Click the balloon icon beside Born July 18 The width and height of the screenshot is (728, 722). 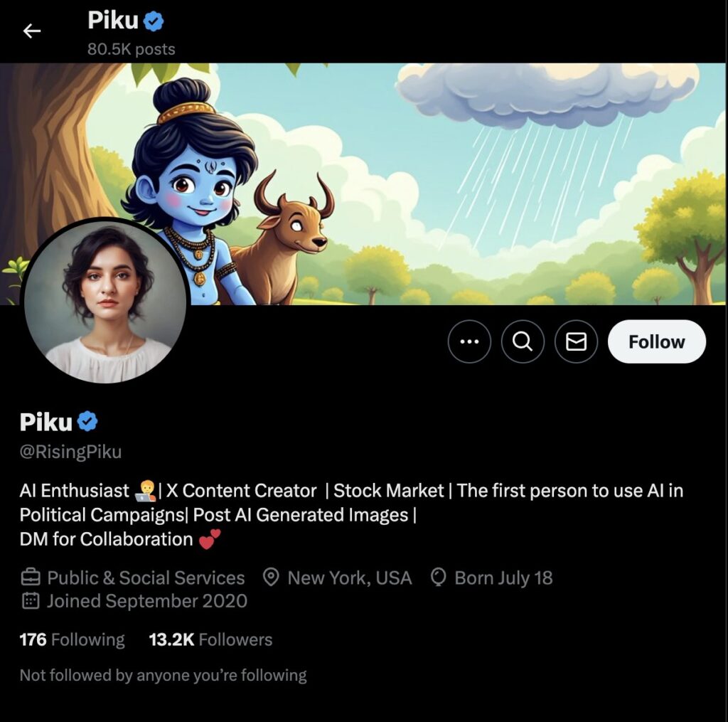click(x=438, y=578)
